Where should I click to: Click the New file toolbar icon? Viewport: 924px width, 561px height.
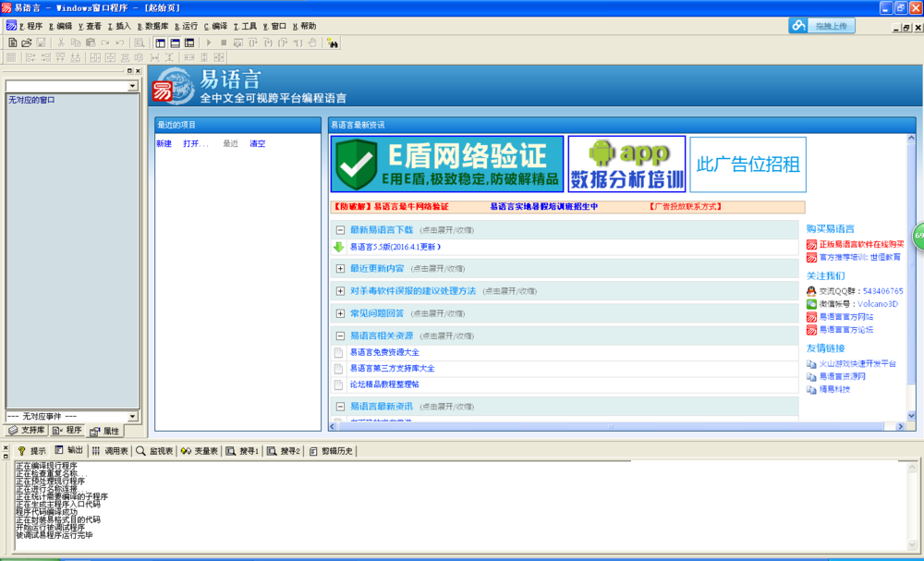[12, 43]
